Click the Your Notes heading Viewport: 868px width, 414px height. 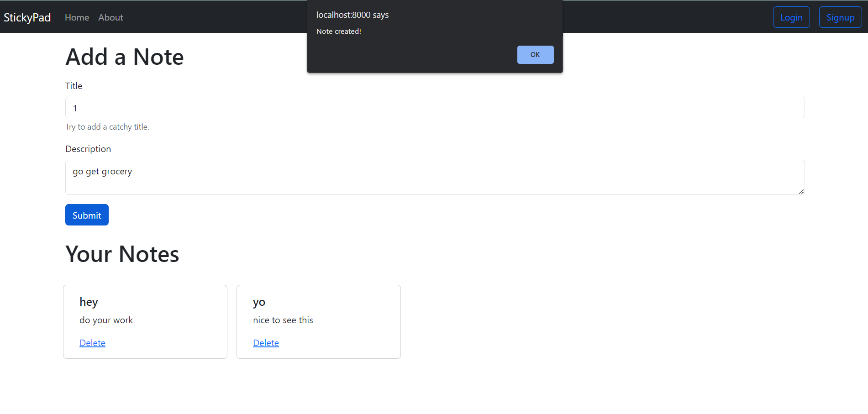coord(122,254)
